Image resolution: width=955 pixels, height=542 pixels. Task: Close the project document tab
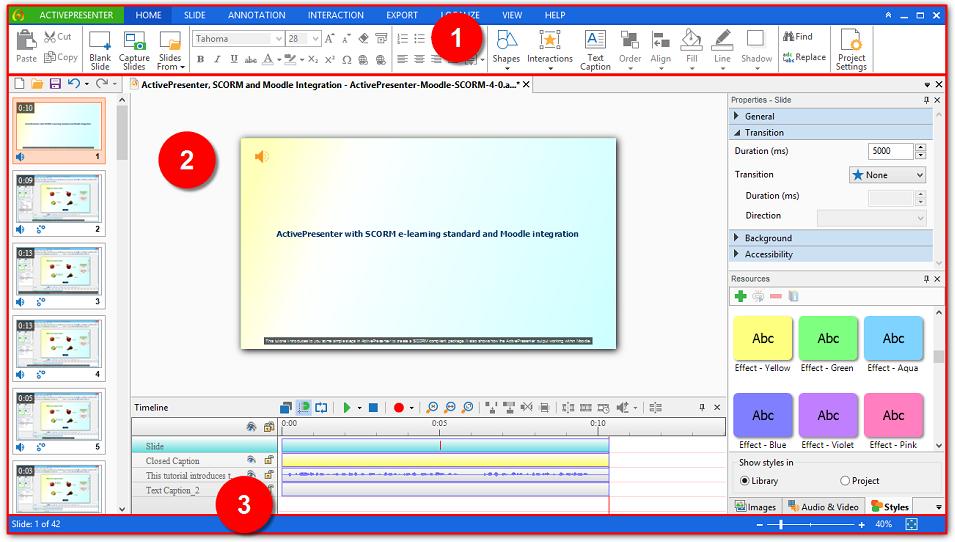[526, 84]
